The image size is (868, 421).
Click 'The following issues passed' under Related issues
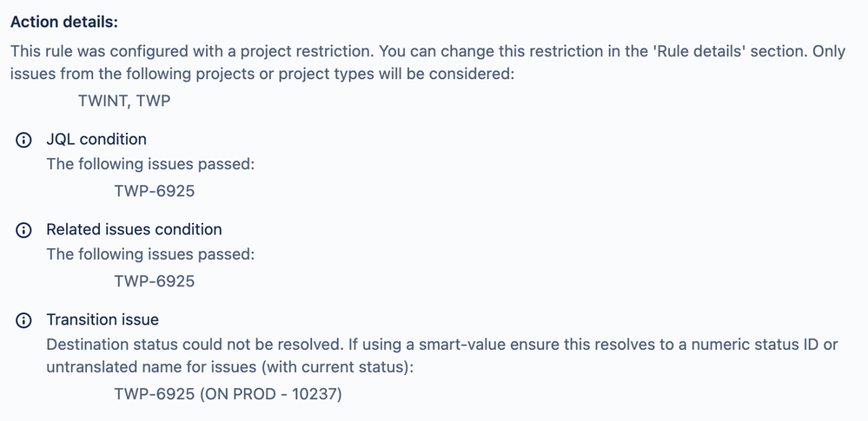[150, 254]
